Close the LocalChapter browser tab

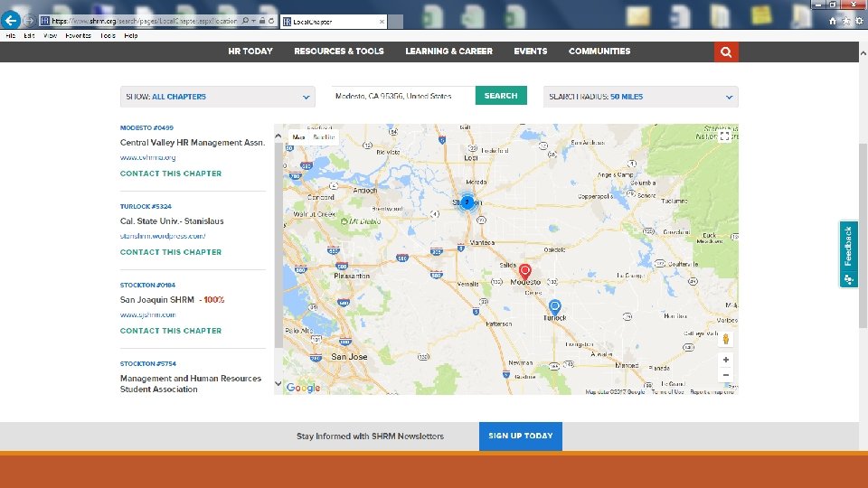click(x=382, y=22)
